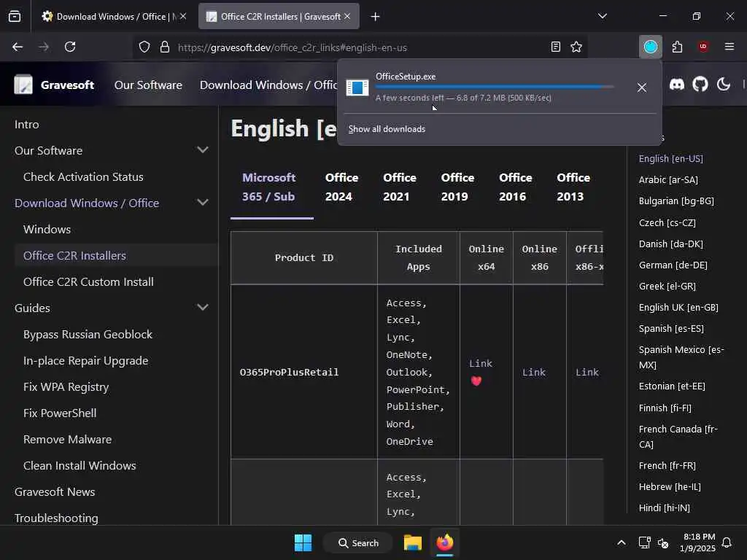Click Online x86 Link for O365ProPlusRetail
This screenshot has height=560, width=747.
click(x=534, y=373)
